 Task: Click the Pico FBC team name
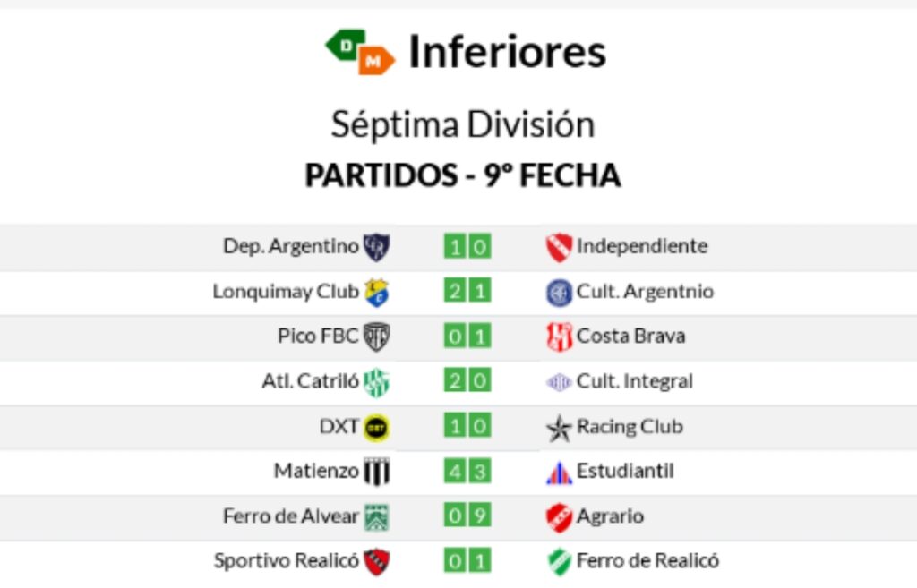point(318,337)
